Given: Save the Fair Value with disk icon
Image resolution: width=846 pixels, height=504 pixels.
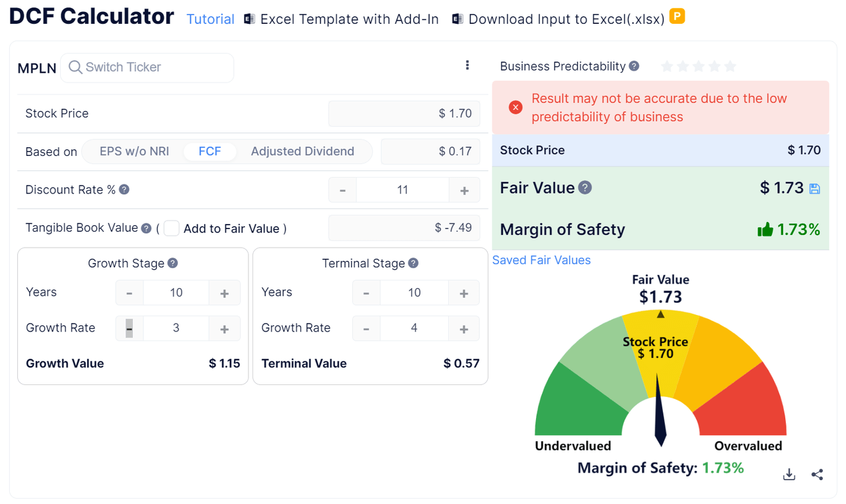Looking at the screenshot, I should [814, 189].
